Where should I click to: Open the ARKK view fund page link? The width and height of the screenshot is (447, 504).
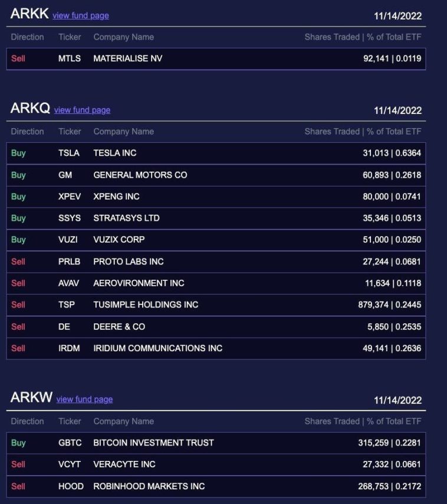(x=80, y=16)
